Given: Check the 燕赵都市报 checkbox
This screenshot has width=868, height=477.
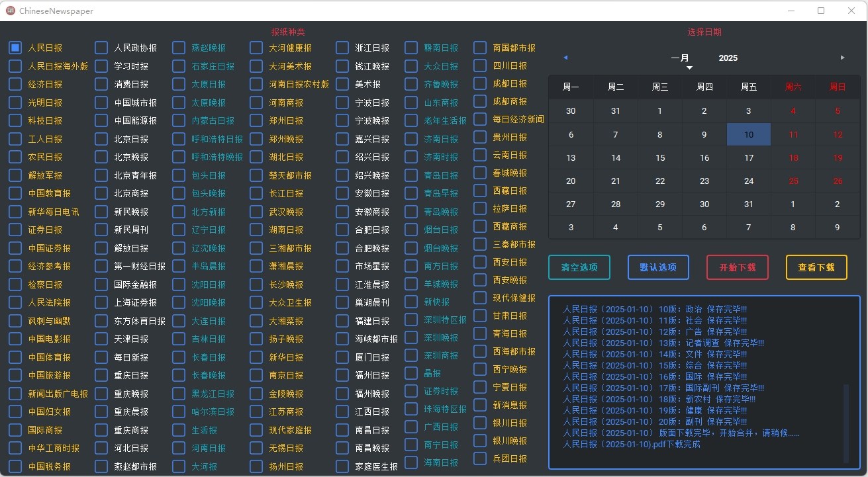Looking at the screenshot, I should tap(101, 466).
